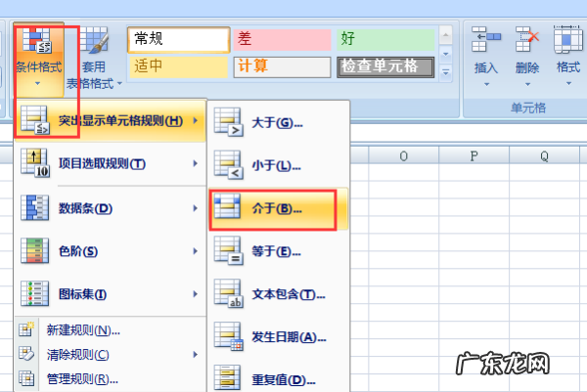587x392 pixels.
Task: Expand 色阶(S) submenu arrow
Action: 195,251
